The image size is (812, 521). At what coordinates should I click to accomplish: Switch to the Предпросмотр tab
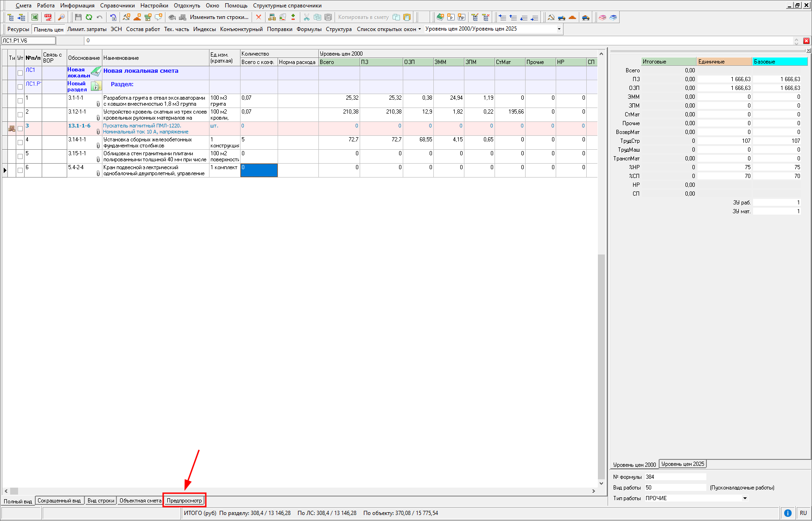point(184,501)
